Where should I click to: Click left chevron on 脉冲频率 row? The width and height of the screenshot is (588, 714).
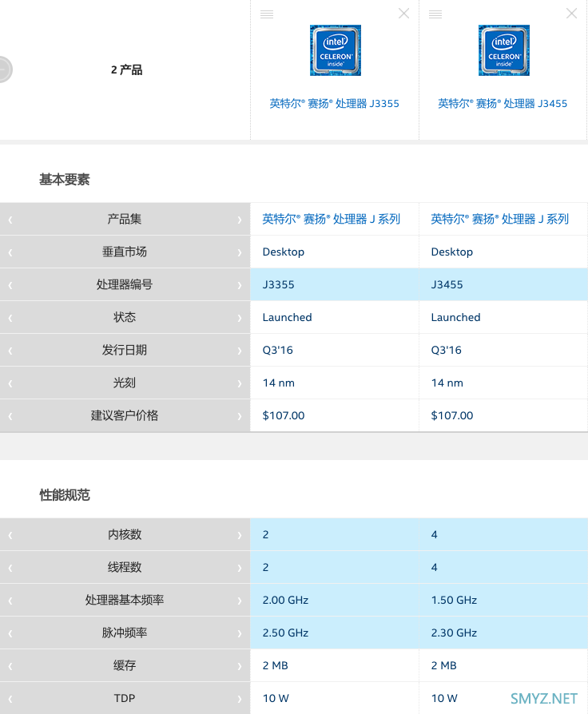coord(10,634)
